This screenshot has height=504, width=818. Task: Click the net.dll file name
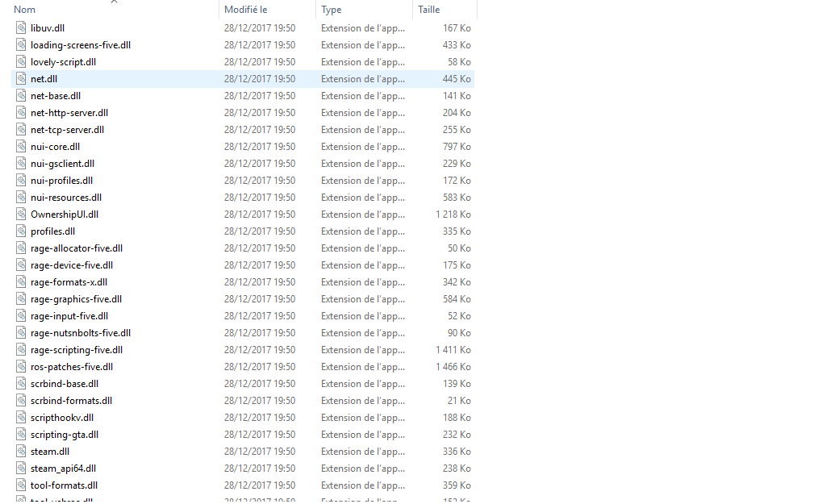coord(44,79)
